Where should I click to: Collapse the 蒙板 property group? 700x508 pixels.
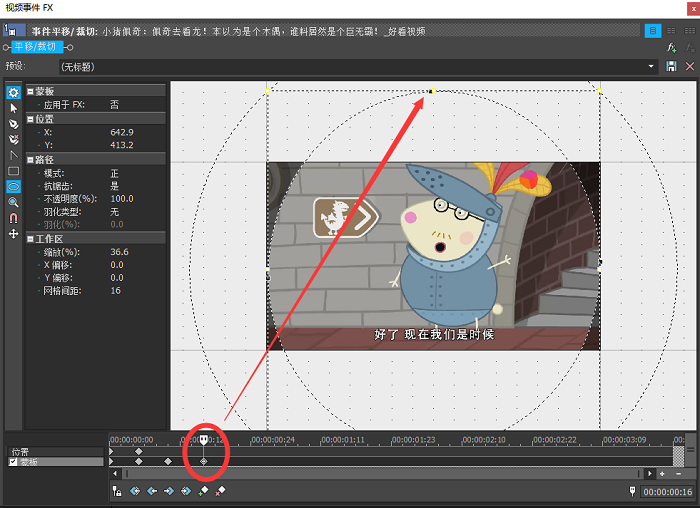30,92
